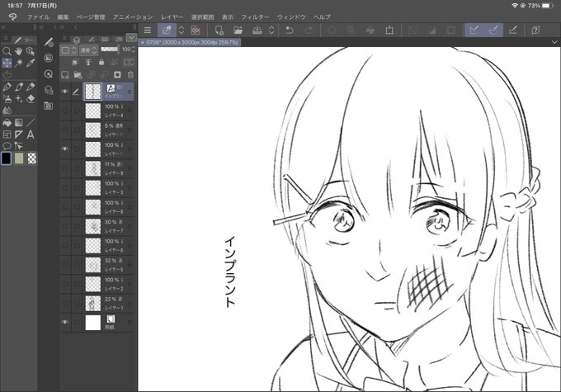Click the layer mask icon

pos(117,75)
